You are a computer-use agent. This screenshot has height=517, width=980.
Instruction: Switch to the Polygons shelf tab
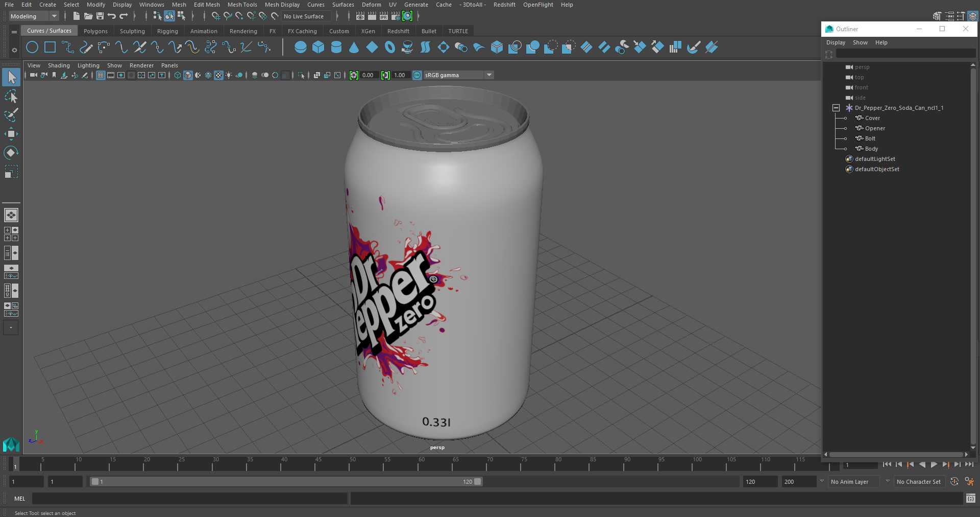(x=95, y=31)
